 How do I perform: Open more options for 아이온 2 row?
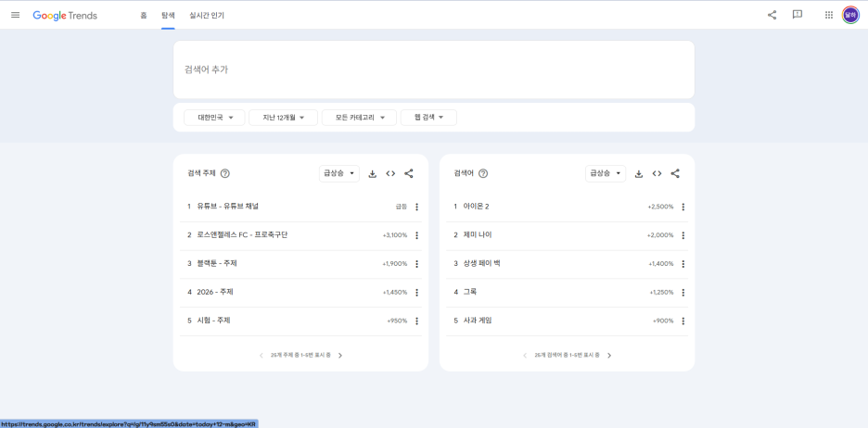tap(683, 207)
